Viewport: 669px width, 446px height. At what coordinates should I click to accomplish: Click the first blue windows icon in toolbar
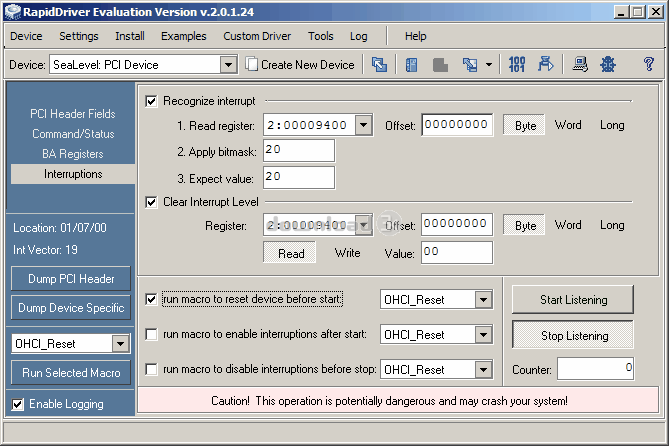(380, 65)
